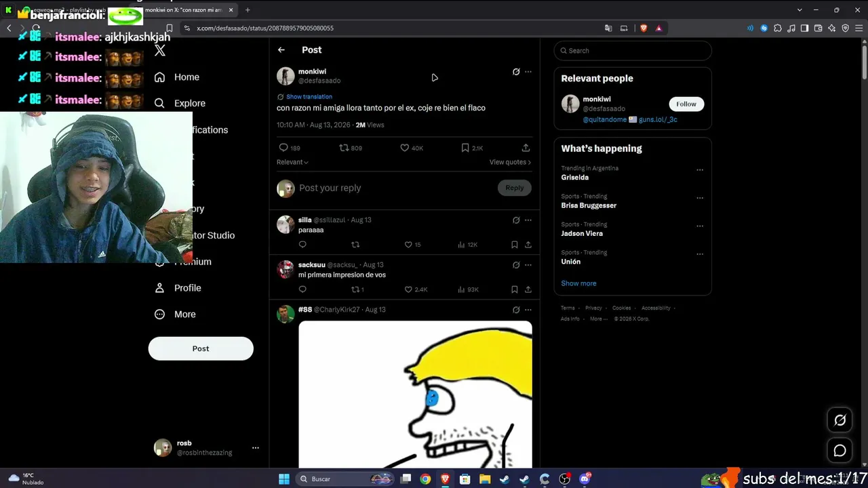Screen dimensions: 868x488
Task: Like the post with 40K likes
Action: click(412, 148)
